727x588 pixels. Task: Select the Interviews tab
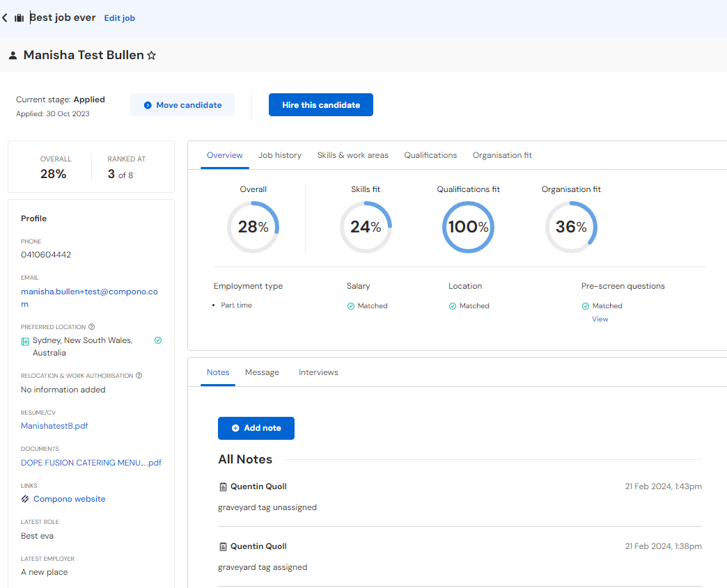tap(318, 372)
